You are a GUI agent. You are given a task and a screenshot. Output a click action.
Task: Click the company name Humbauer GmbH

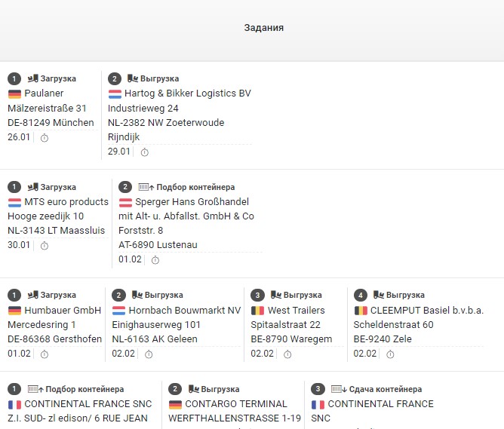(x=63, y=311)
